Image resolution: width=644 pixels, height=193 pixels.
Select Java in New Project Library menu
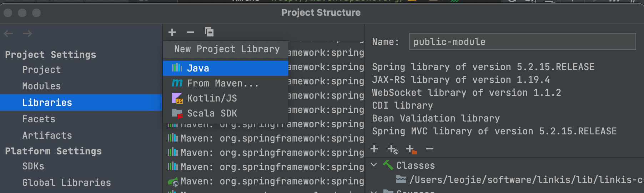click(x=198, y=68)
